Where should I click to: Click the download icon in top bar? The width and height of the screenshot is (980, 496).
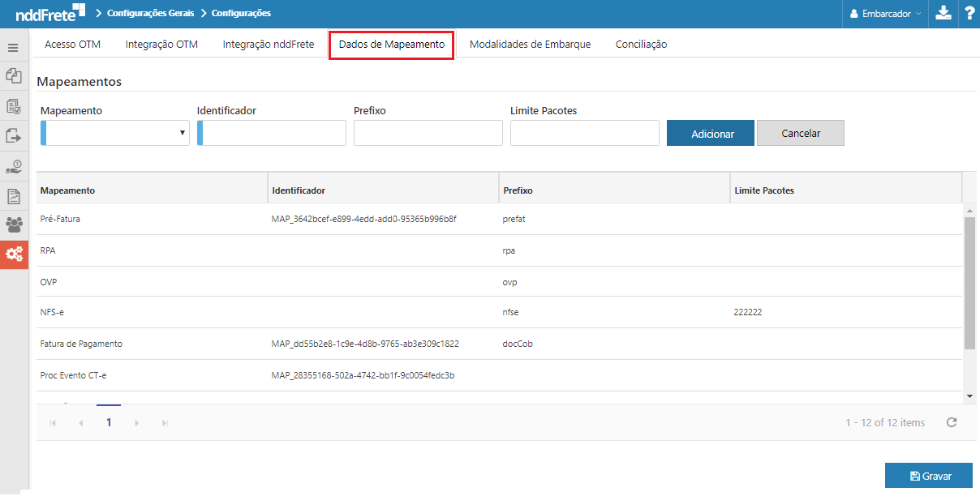[x=943, y=14]
